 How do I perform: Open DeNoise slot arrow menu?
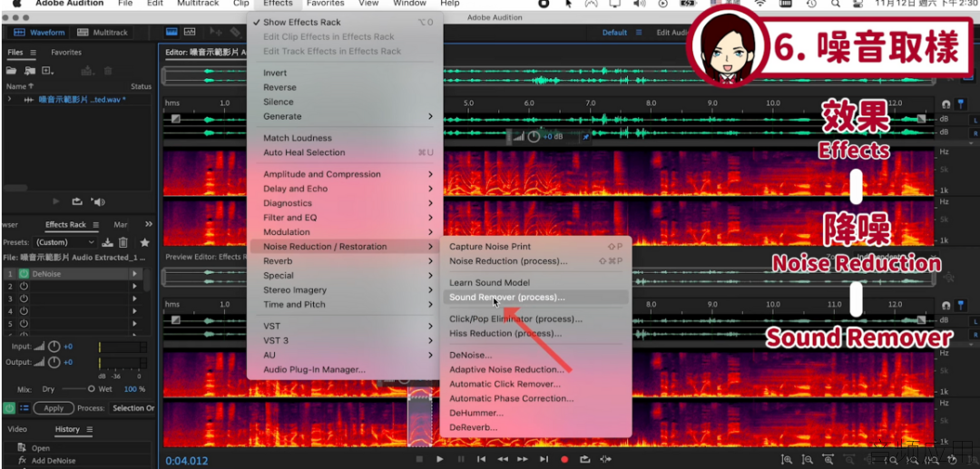click(134, 274)
